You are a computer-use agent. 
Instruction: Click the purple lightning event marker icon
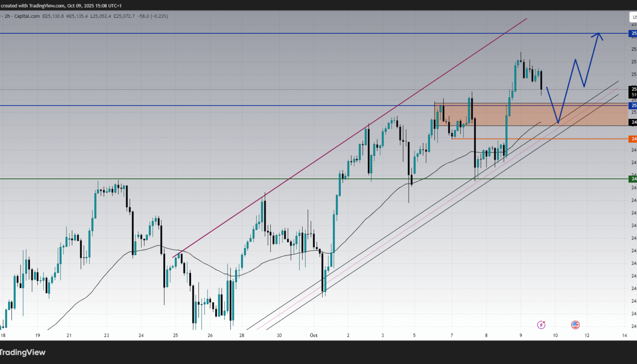[541, 324]
